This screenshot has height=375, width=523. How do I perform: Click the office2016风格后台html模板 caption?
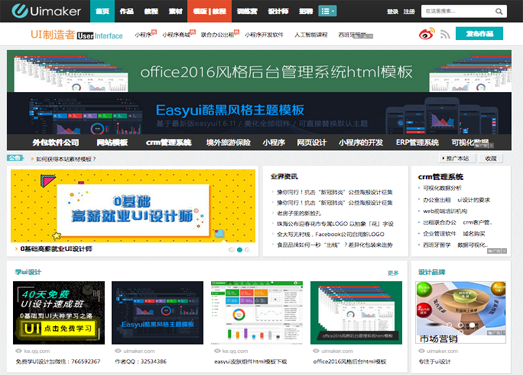pyautogui.click(x=349, y=361)
